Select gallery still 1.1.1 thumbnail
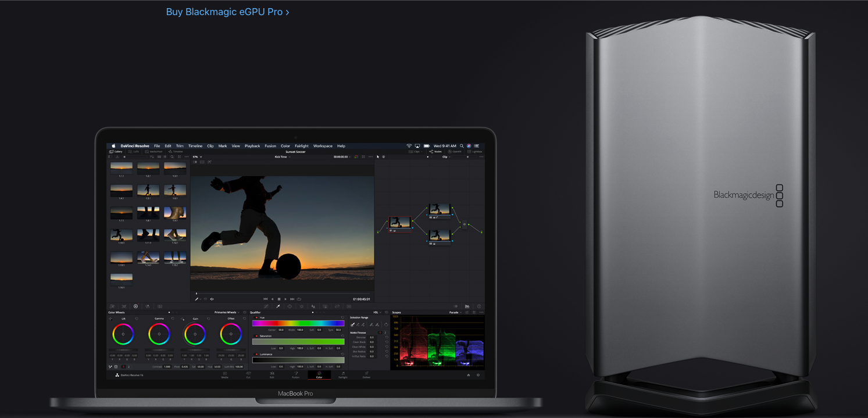 tap(122, 168)
